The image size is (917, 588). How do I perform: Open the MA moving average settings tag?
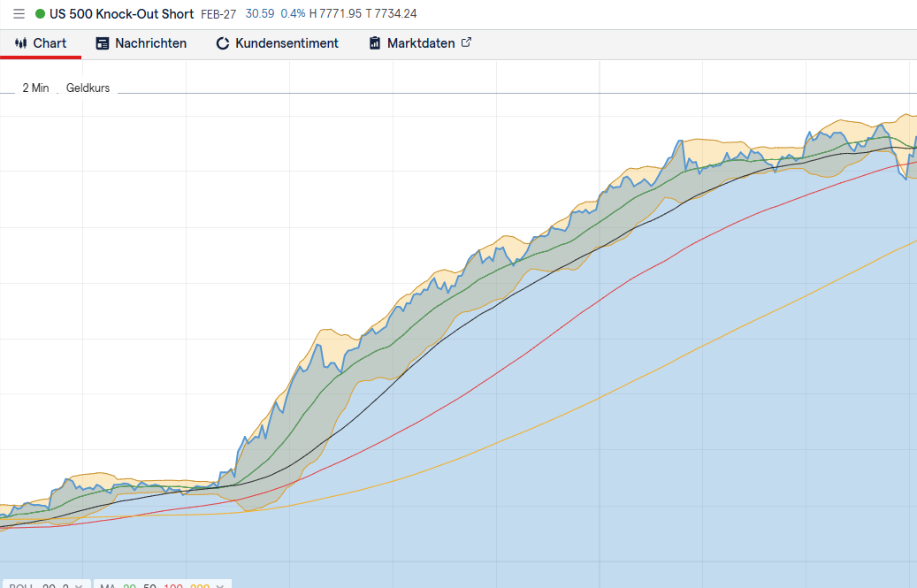pyautogui.click(x=155, y=585)
